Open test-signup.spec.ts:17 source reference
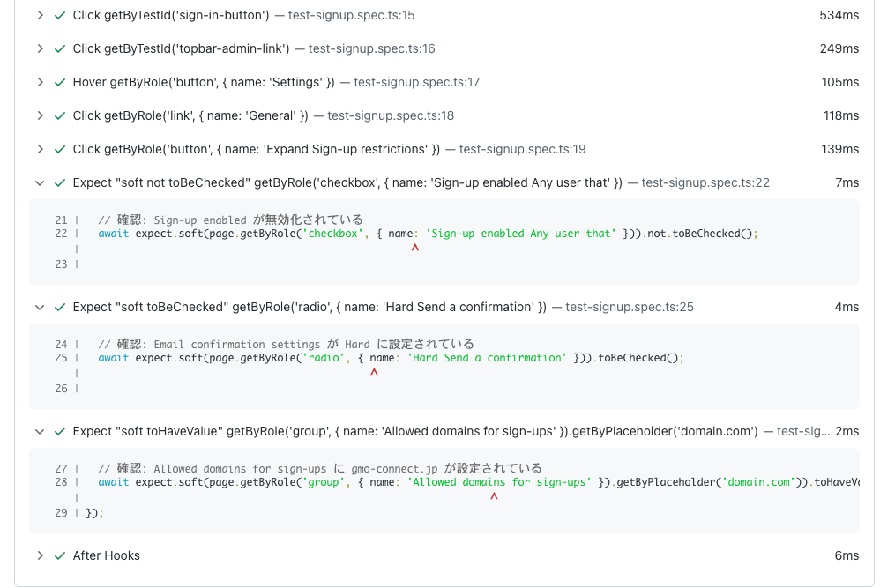895x588 pixels. coord(417,82)
